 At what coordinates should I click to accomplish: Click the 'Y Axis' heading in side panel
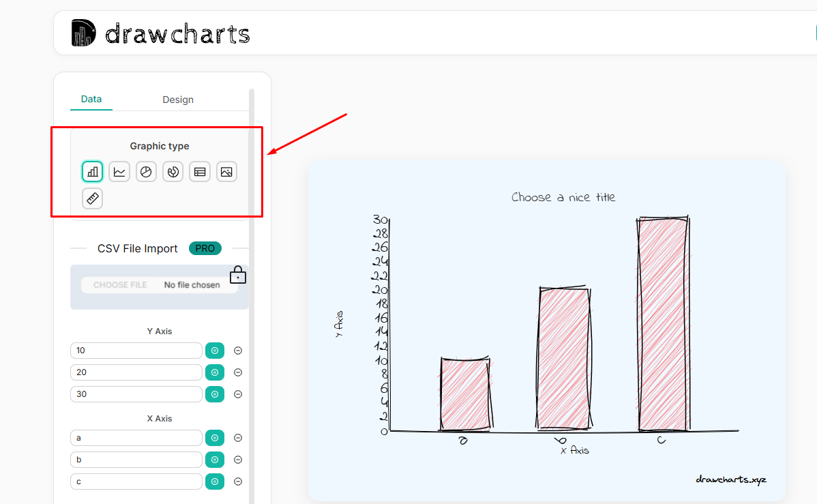click(x=160, y=331)
